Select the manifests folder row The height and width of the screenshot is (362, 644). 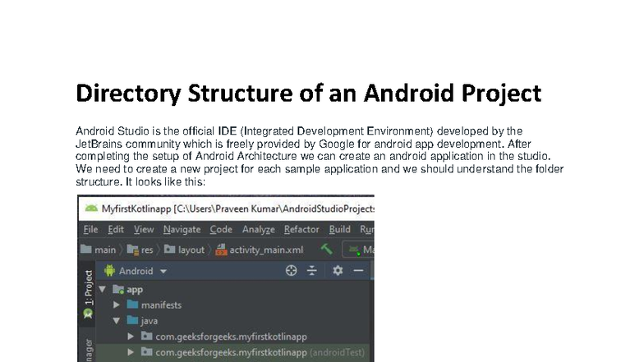pyautogui.click(x=232, y=305)
